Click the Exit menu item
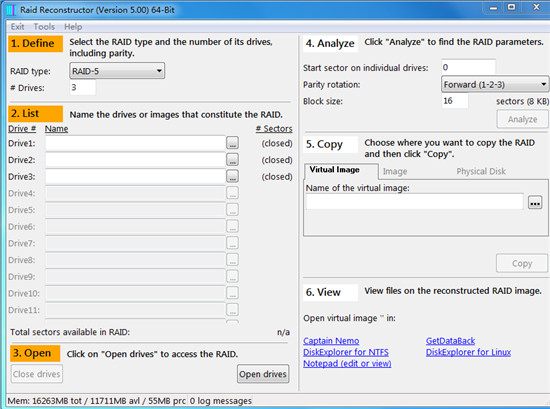Viewport: 550px width, 409px height. 17,27
